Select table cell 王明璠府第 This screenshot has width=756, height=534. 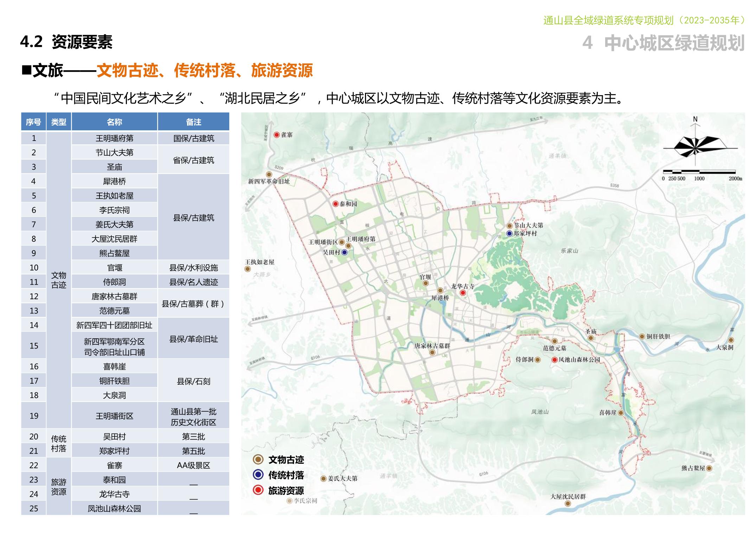pyautogui.click(x=114, y=138)
